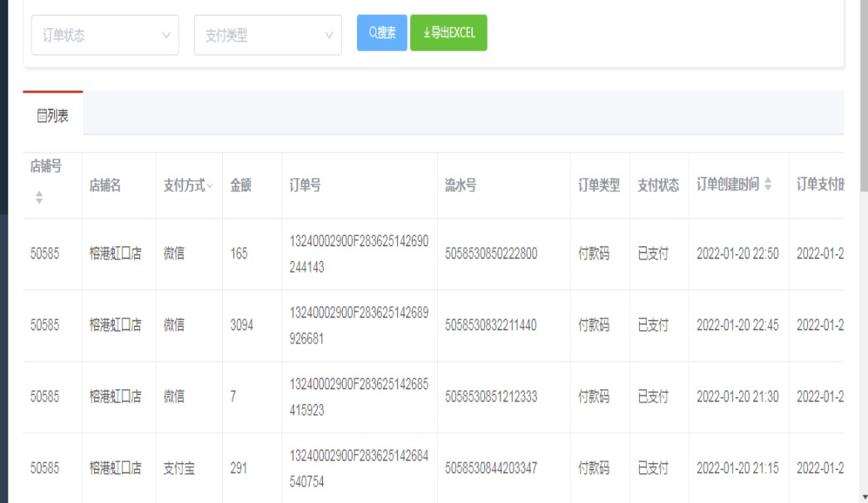Click the 支付宝 payment method cell
Viewport: 868px width, 503px height.
click(x=179, y=468)
